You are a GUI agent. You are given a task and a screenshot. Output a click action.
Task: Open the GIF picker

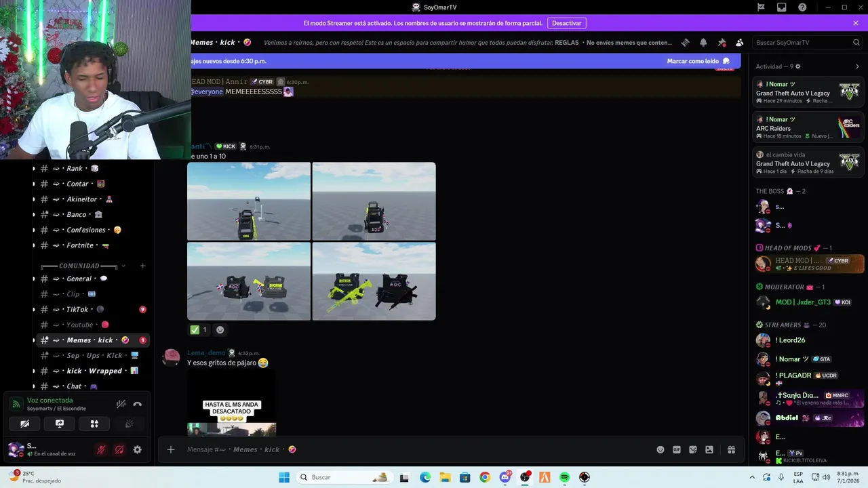click(677, 449)
